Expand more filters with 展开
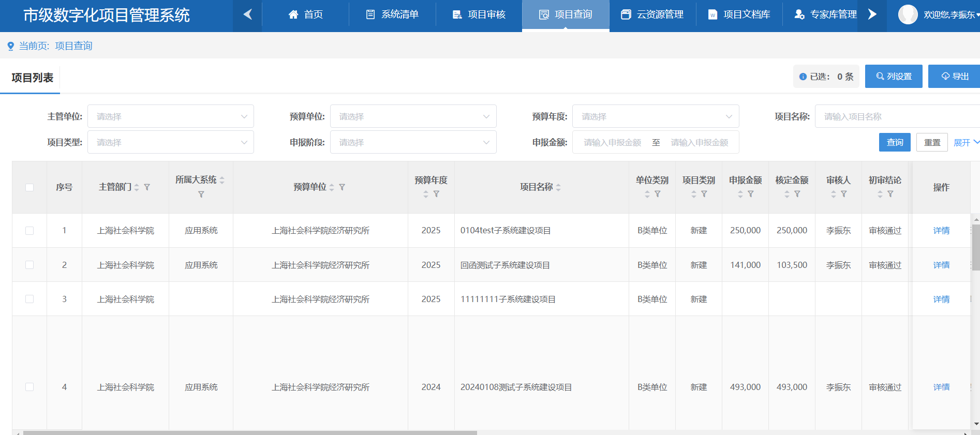 [x=966, y=143]
